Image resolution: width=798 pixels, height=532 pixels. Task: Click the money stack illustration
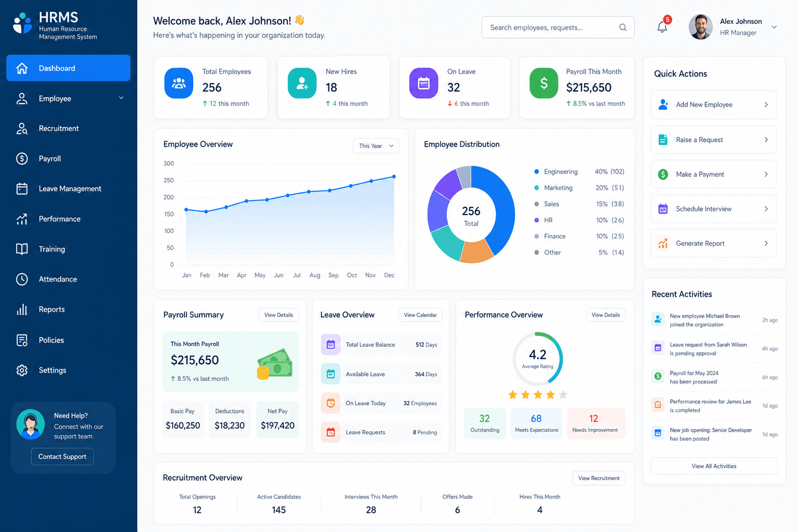(x=274, y=364)
